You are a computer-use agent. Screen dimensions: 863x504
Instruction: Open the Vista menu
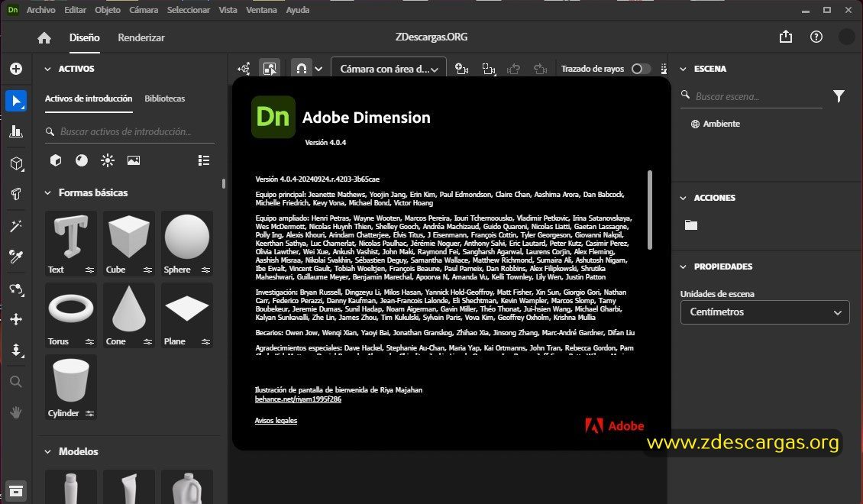point(228,10)
